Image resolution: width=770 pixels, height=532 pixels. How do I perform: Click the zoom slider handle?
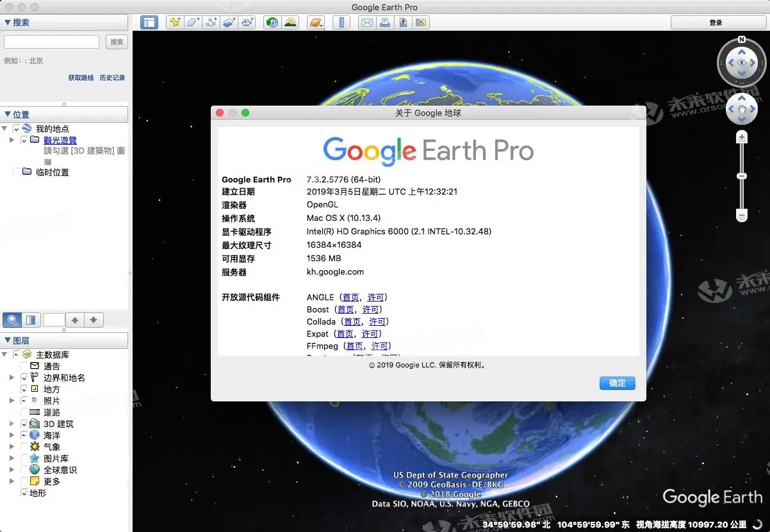(x=742, y=175)
